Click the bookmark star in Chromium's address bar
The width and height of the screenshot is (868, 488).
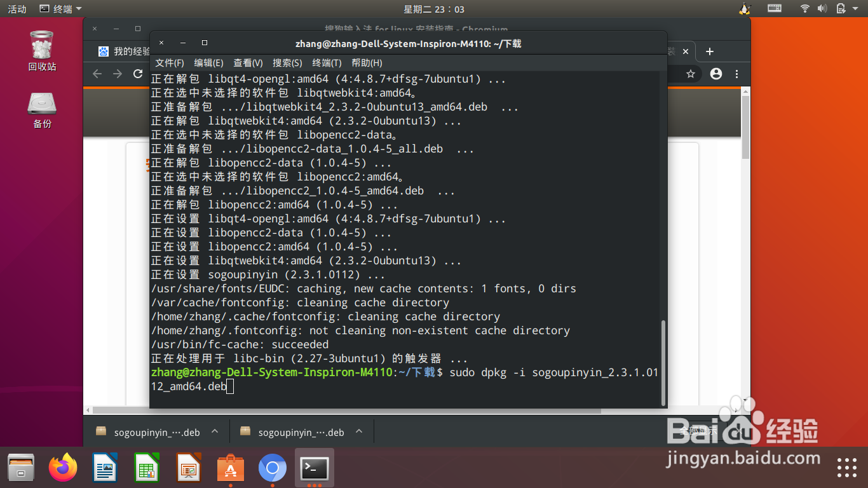tap(690, 74)
